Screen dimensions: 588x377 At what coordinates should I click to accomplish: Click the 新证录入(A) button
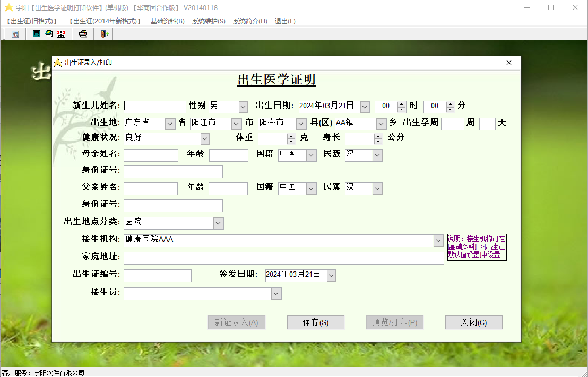(x=237, y=322)
